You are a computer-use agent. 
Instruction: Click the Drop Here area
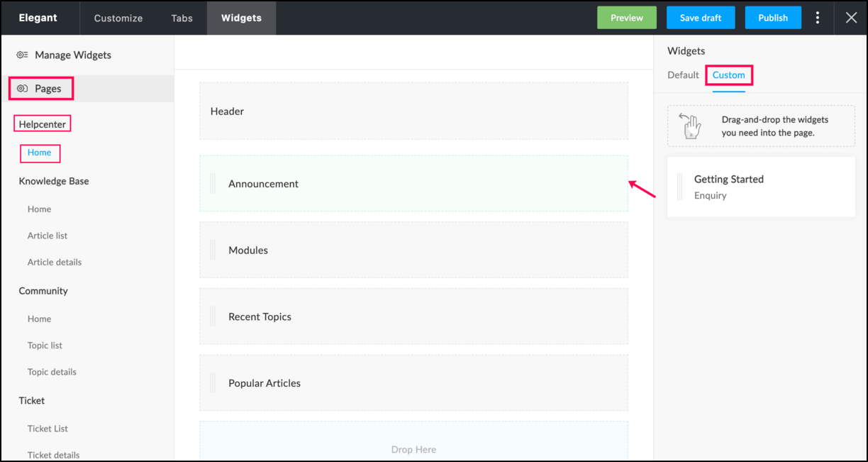(413, 441)
